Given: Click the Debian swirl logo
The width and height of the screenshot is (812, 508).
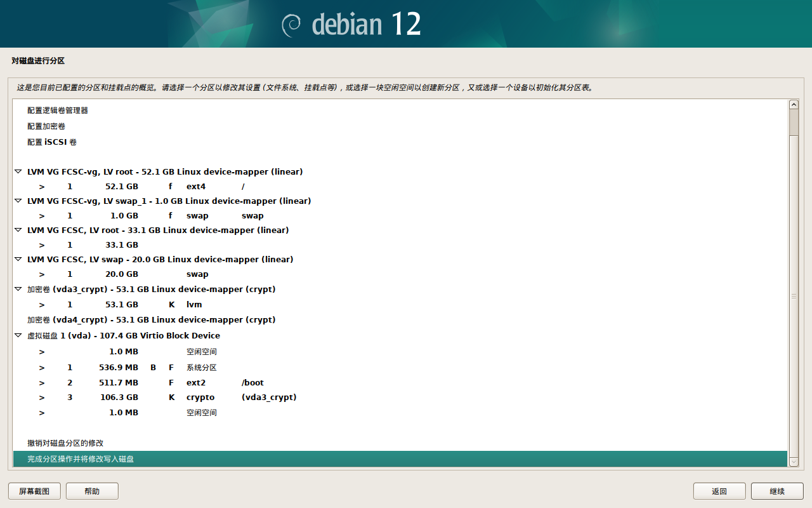Looking at the screenshot, I should coord(291,24).
